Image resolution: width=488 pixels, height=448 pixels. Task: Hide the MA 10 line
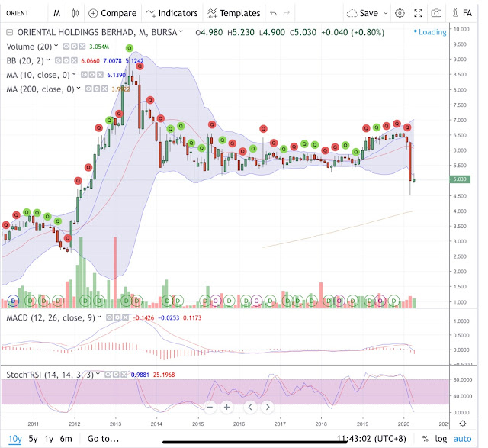(x=84, y=75)
